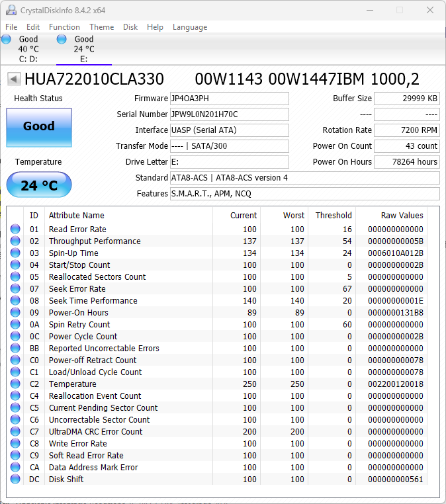Click status orb of Load/Unload Cycle Count row

coord(15,372)
